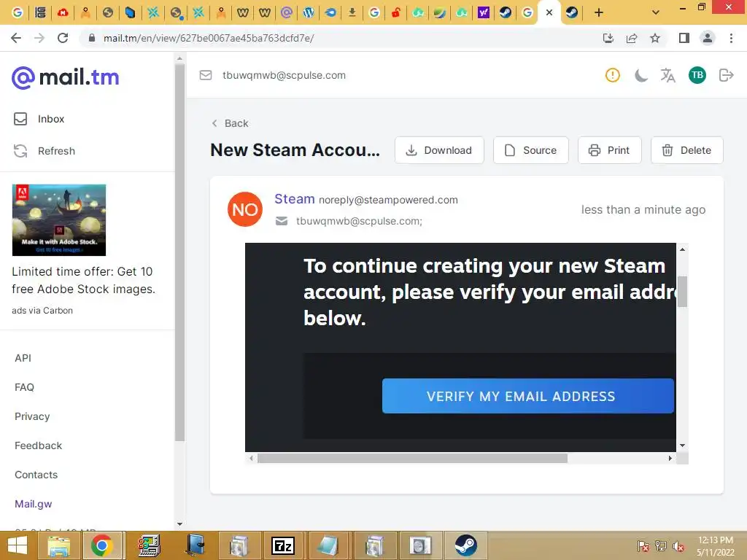The image size is (747, 560).
Task: Open a new browser tab
Action: tap(599, 12)
